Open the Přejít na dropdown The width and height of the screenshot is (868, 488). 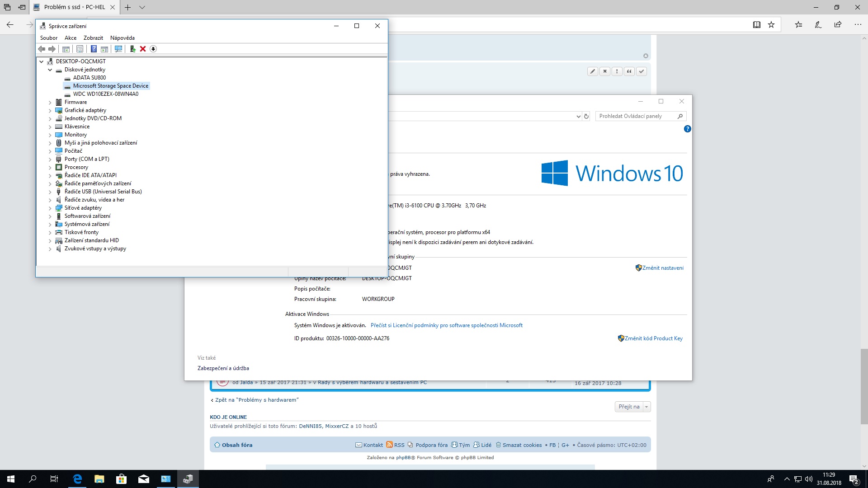pos(632,407)
